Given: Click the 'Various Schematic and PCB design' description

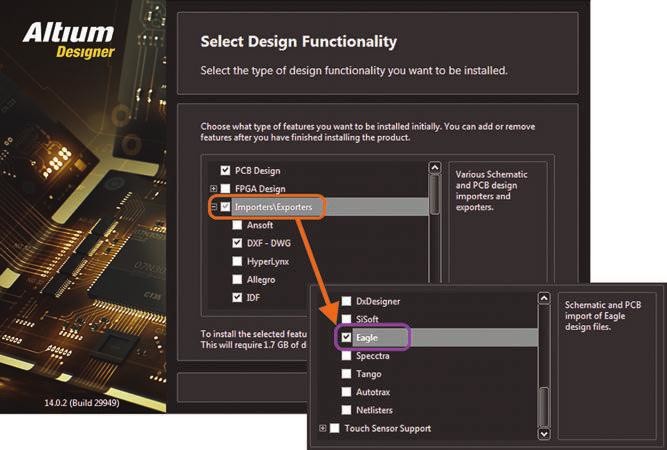Looking at the screenshot, I should [491, 191].
